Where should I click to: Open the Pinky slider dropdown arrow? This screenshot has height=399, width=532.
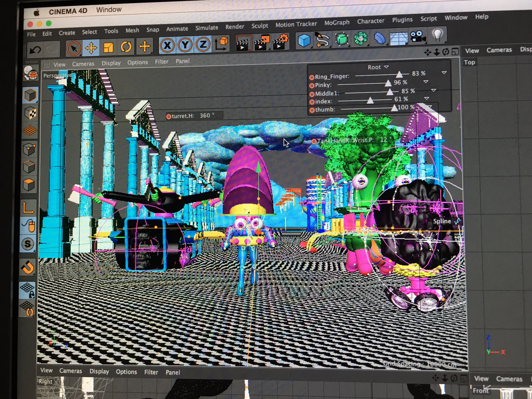click(x=426, y=82)
